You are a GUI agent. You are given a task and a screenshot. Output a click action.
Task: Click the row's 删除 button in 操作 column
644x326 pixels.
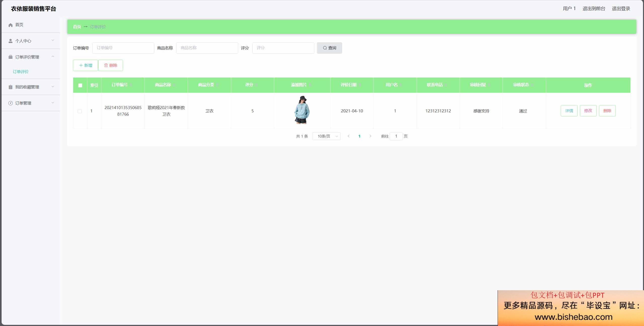(607, 111)
